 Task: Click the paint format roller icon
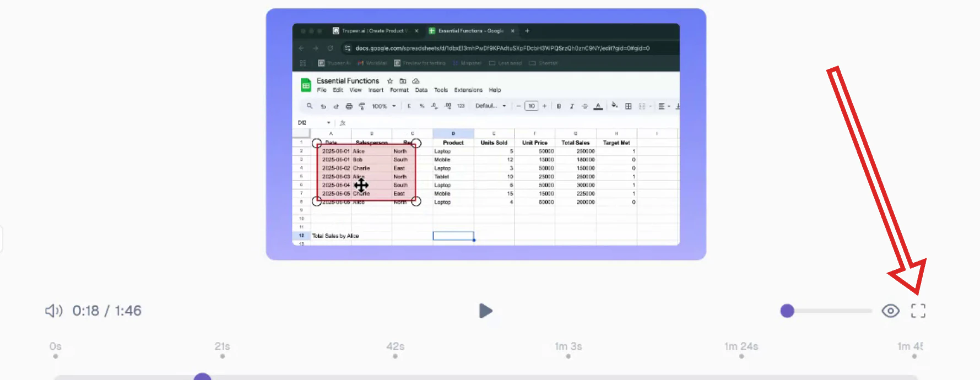[362, 106]
